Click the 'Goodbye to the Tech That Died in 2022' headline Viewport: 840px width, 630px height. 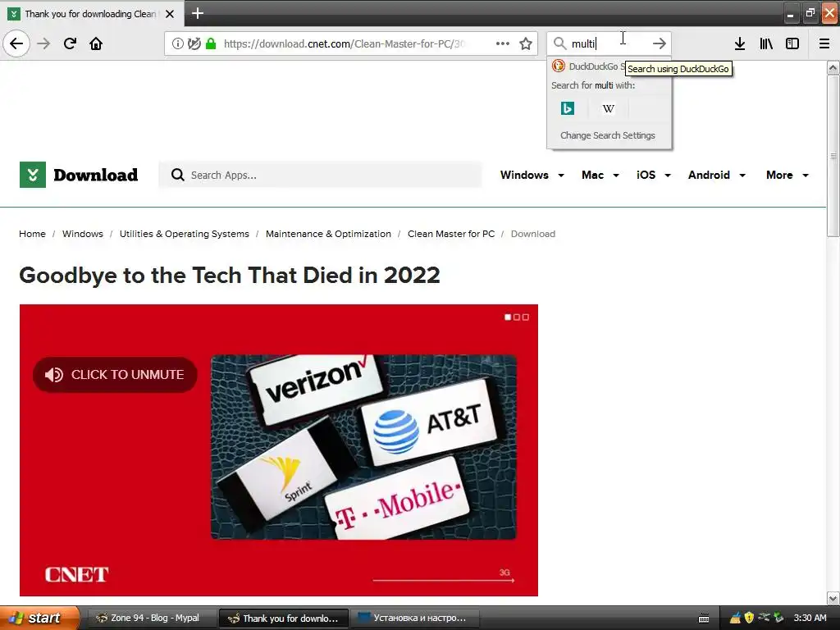[x=230, y=276]
